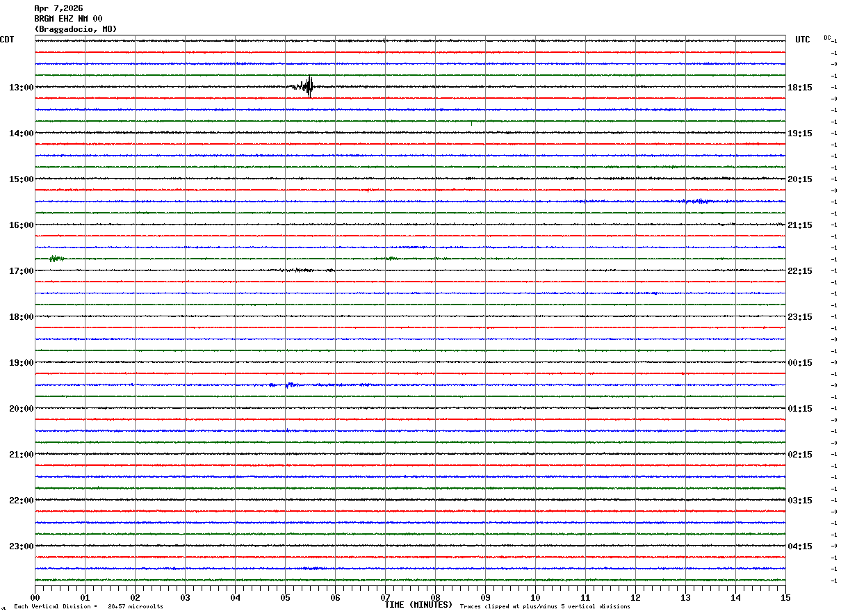The height and width of the screenshot is (616, 841).
Task: Select the 20:00 CDT time label
Action: 22,409
